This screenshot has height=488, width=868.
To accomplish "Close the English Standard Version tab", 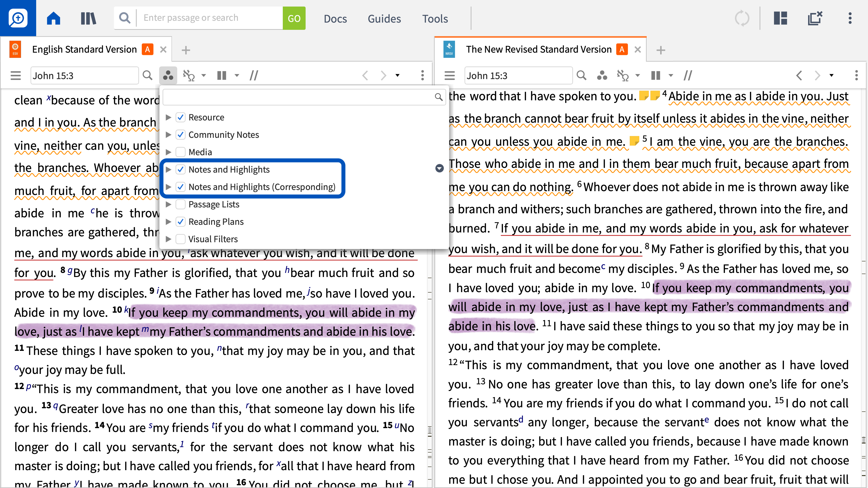I will (163, 49).
